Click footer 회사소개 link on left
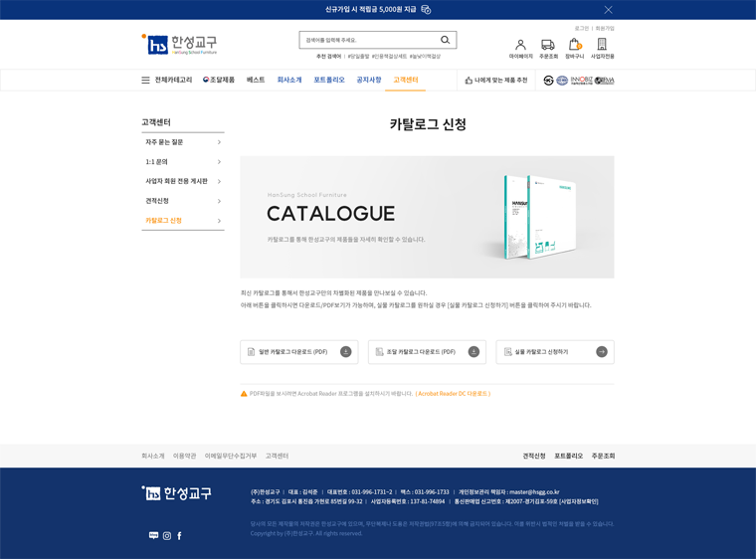 tap(153, 456)
